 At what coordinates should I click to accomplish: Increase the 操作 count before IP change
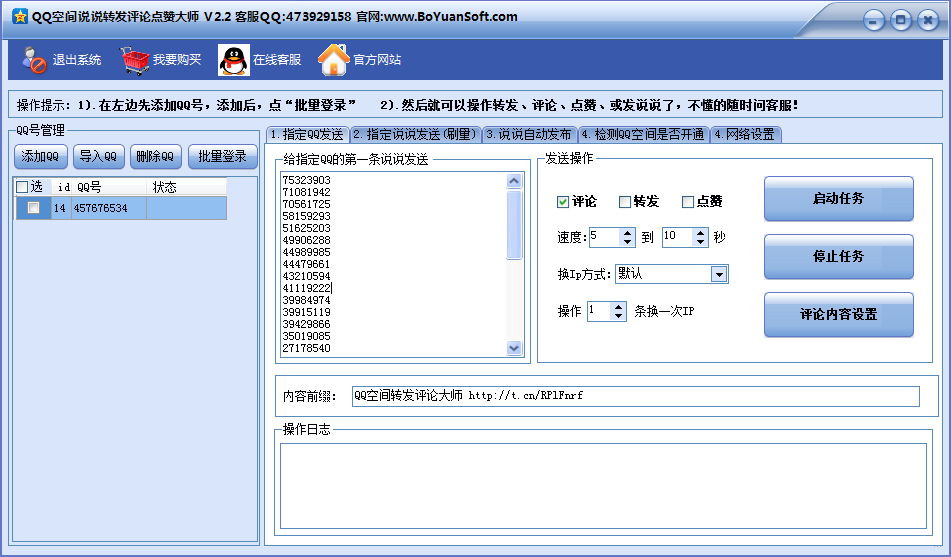pos(619,307)
